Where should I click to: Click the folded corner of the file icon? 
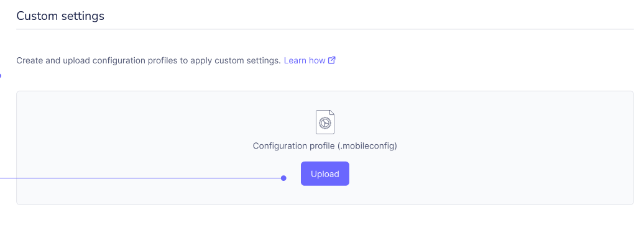point(332,113)
